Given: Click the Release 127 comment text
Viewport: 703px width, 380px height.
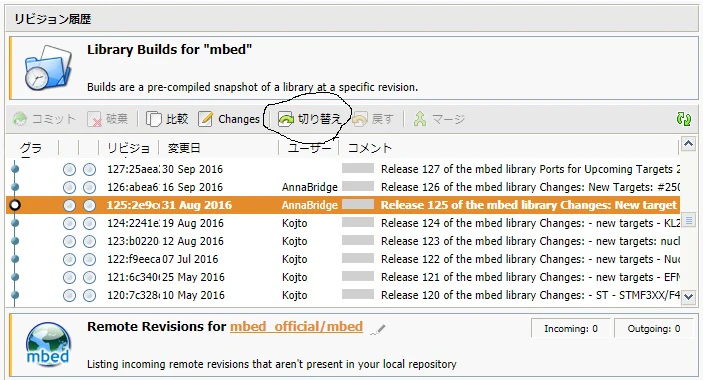Looking at the screenshot, I should [530, 169].
